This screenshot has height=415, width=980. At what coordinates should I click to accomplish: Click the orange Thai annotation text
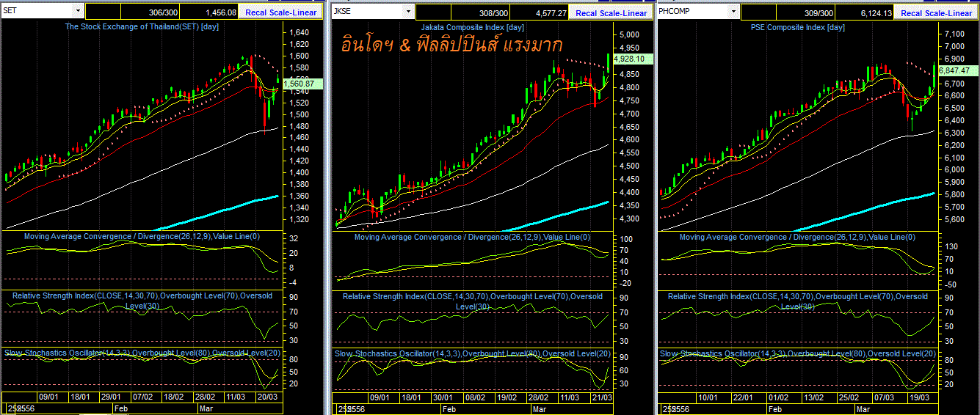pyautogui.click(x=451, y=45)
